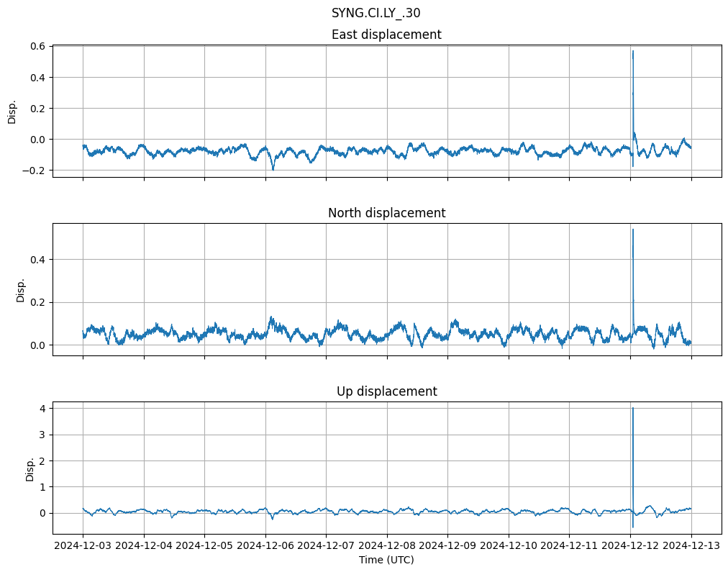Click the spike peak in North displacement plot
Image resolution: width=728 pixels, height=572 pixels.
tap(632, 230)
